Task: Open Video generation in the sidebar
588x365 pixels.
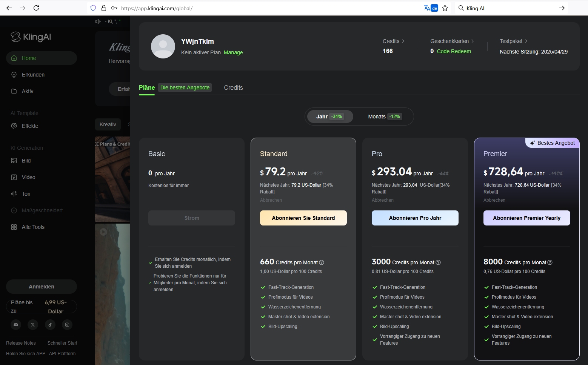Action: click(42, 177)
